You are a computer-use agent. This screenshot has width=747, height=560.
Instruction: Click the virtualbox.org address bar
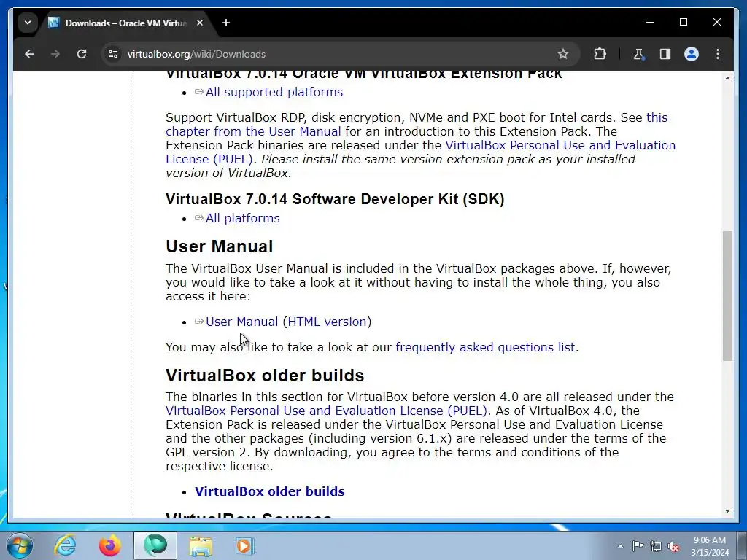tap(333, 54)
